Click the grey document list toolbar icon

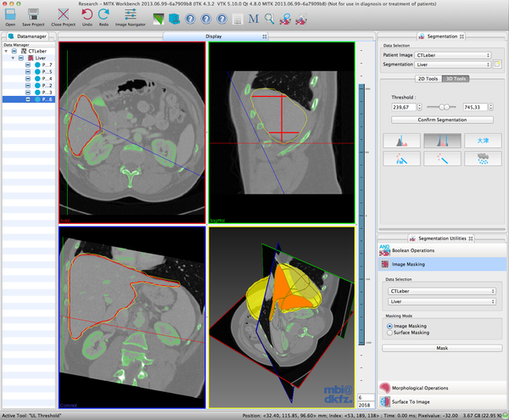(238, 20)
